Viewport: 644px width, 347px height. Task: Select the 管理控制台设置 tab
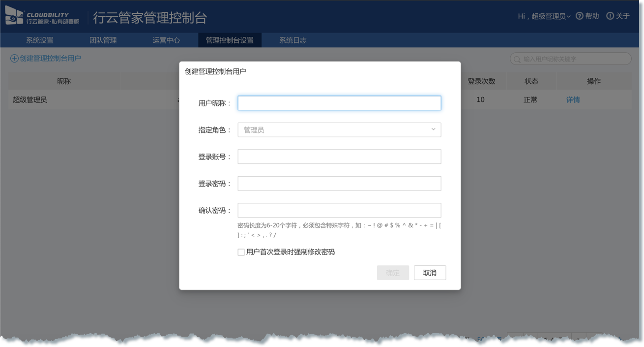coord(230,40)
